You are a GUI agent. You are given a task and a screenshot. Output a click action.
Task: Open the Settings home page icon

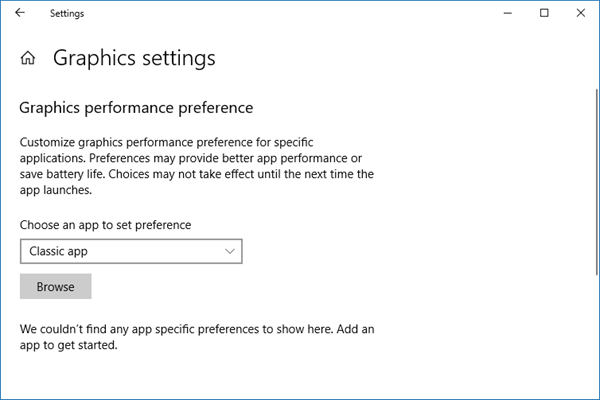(x=28, y=59)
